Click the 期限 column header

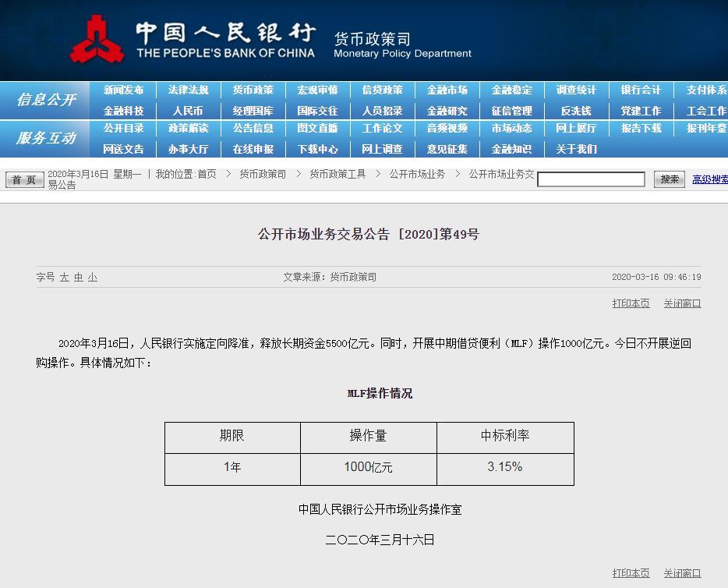[232, 438]
